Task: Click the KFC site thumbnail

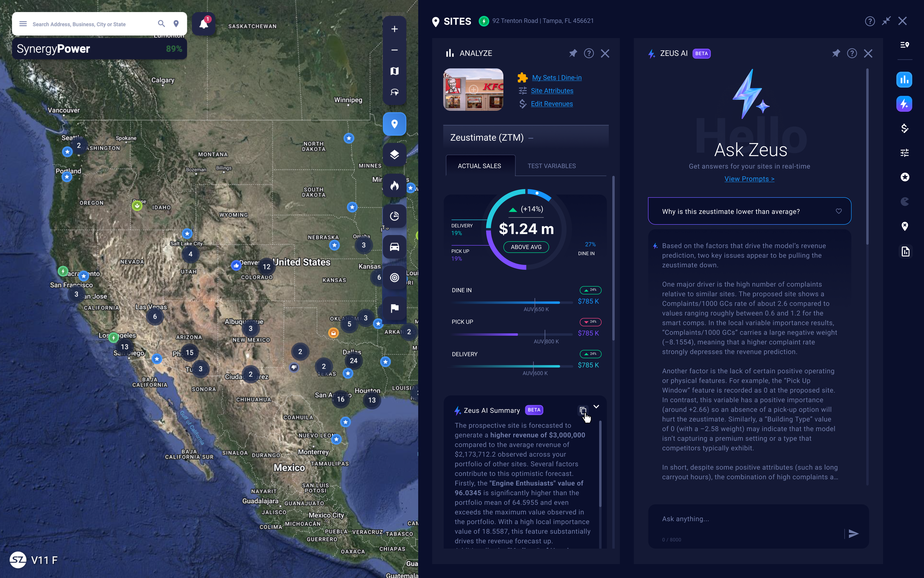Action: coord(473,89)
